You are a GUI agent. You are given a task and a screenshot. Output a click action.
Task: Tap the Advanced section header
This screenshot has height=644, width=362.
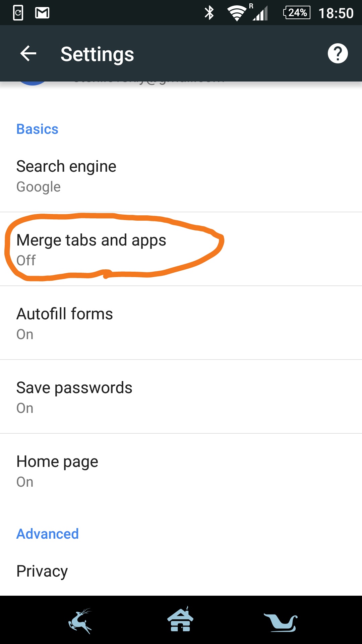tap(48, 534)
